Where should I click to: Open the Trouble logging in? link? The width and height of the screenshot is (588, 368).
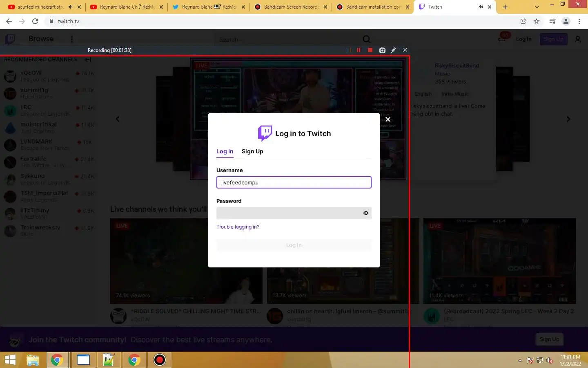[238, 227]
